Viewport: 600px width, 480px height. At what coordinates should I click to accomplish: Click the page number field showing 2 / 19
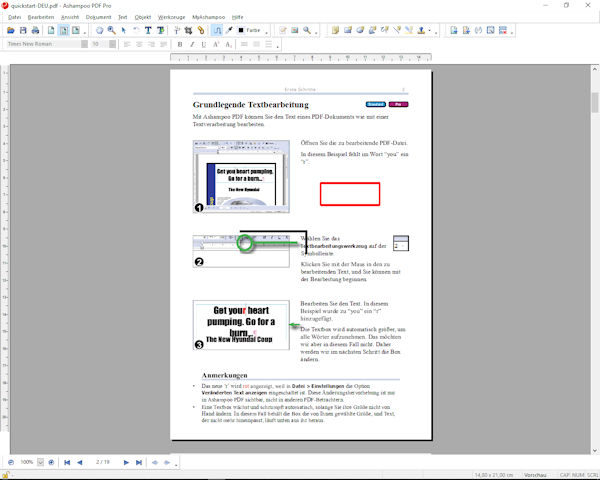click(x=103, y=462)
